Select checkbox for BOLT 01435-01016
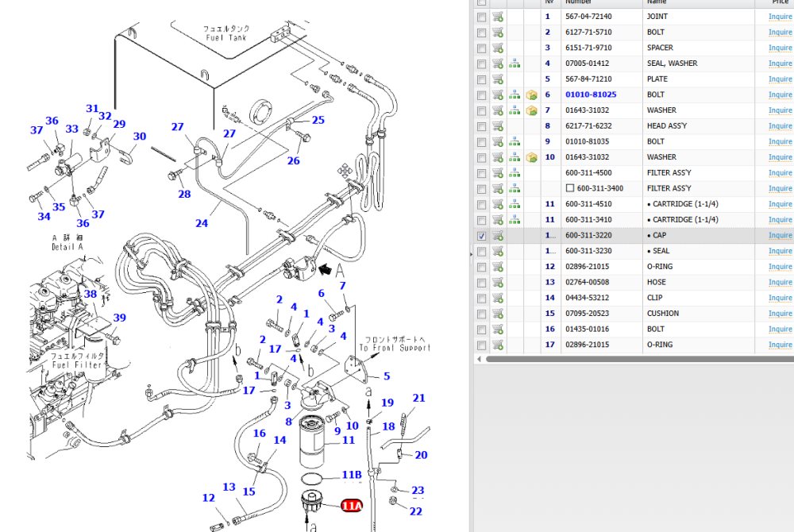 pos(482,330)
